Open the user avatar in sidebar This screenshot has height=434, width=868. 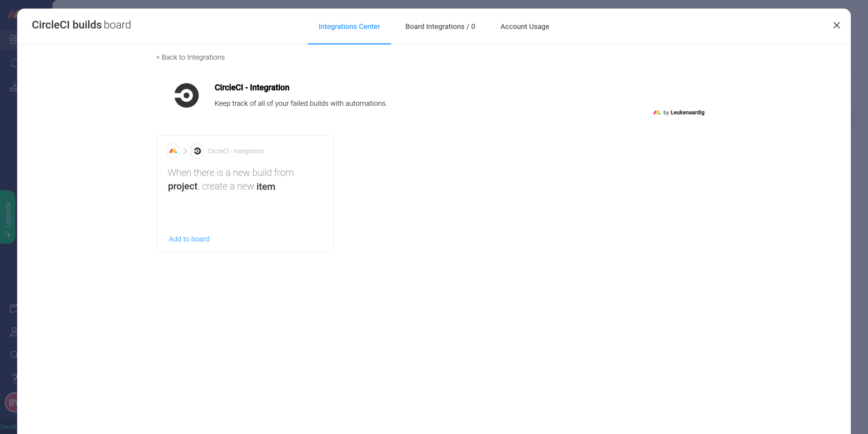[12, 402]
